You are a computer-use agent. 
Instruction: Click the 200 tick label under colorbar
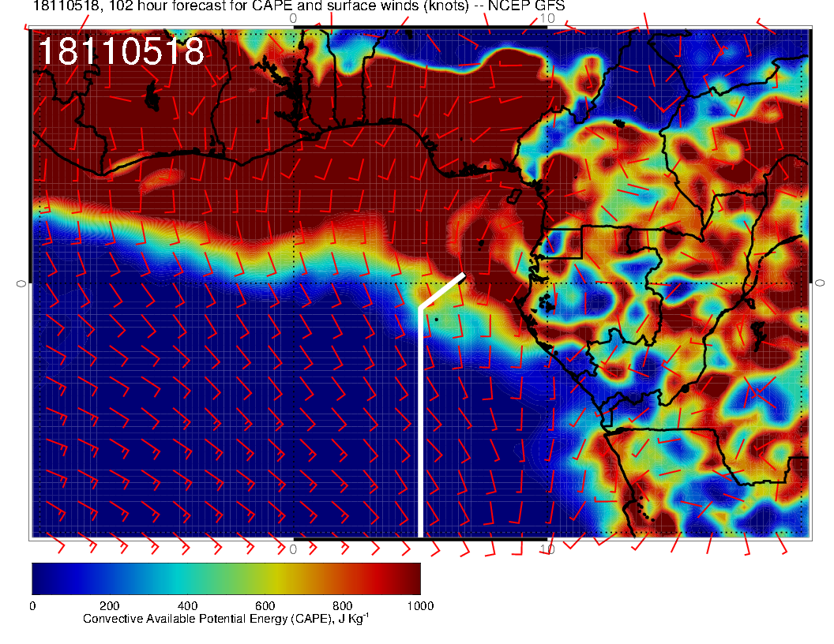[109, 606]
